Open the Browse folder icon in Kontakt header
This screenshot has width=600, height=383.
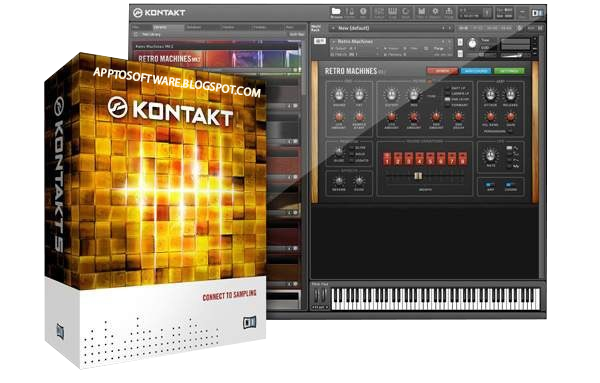[336, 12]
